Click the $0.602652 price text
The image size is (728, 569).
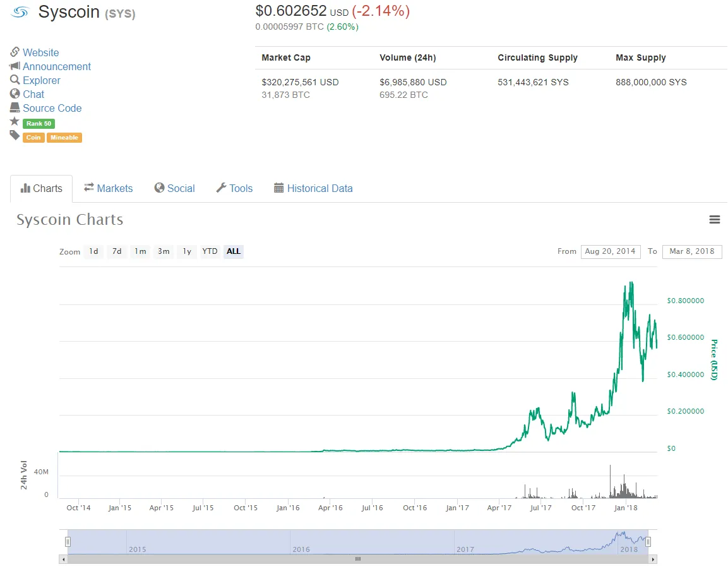click(x=291, y=11)
